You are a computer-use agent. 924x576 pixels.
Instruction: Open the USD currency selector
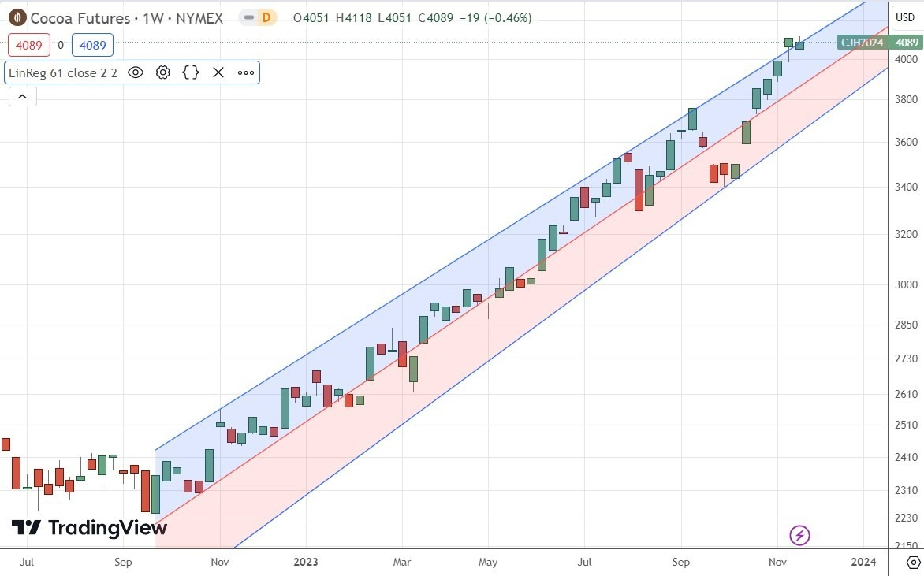pyautogui.click(x=904, y=17)
